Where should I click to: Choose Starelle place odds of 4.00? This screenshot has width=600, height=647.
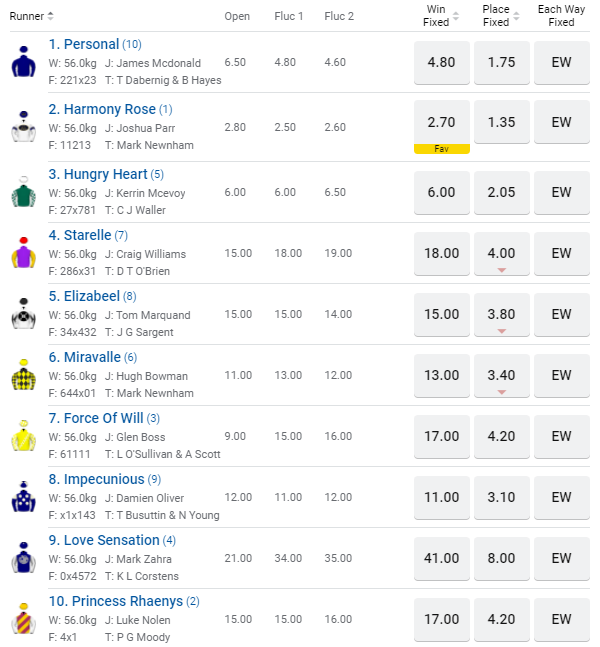coord(501,253)
